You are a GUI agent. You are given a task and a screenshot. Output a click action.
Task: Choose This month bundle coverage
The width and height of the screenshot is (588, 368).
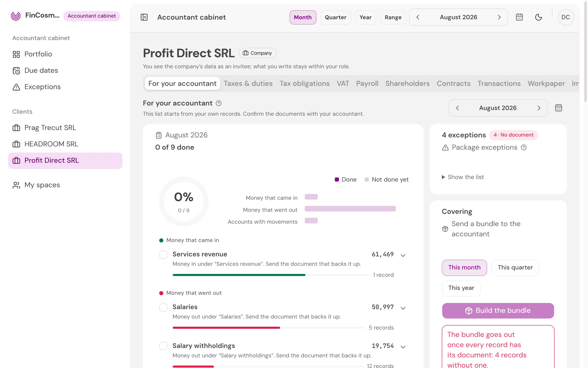click(464, 268)
